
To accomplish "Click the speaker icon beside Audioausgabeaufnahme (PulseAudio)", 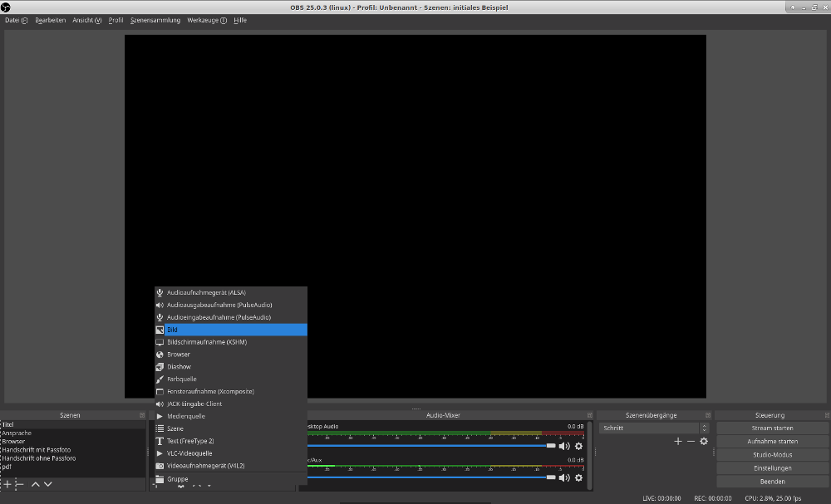I will (x=160, y=305).
